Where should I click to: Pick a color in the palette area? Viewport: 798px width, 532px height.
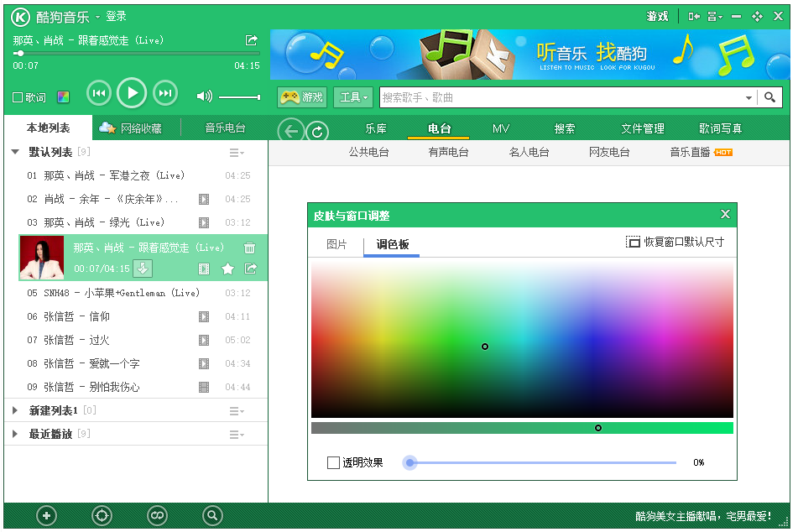[522, 338]
